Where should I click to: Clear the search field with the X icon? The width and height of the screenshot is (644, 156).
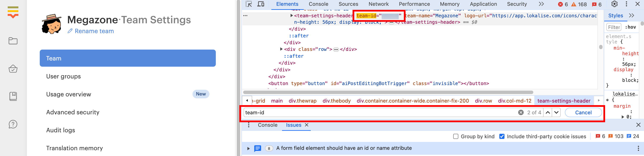pos(521,112)
